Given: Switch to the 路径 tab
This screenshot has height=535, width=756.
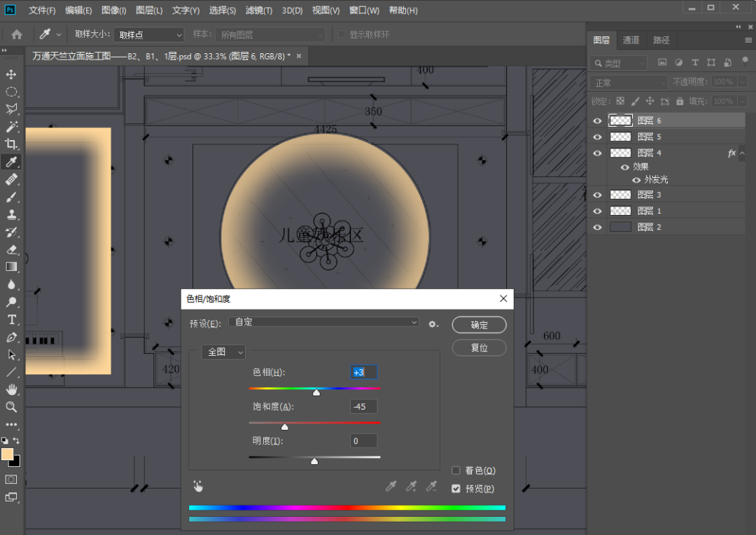Looking at the screenshot, I should [x=661, y=40].
